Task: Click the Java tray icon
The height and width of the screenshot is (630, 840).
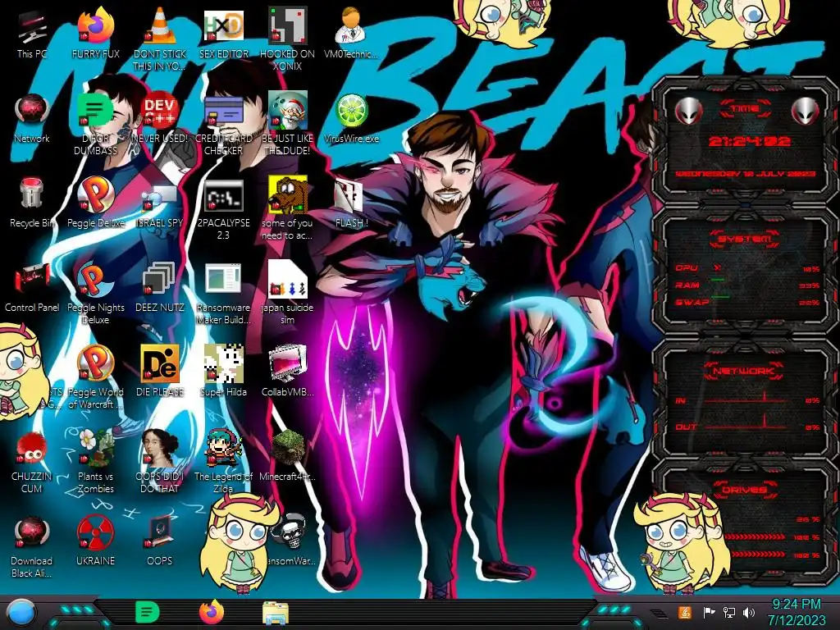Action: [x=684, y=612]
